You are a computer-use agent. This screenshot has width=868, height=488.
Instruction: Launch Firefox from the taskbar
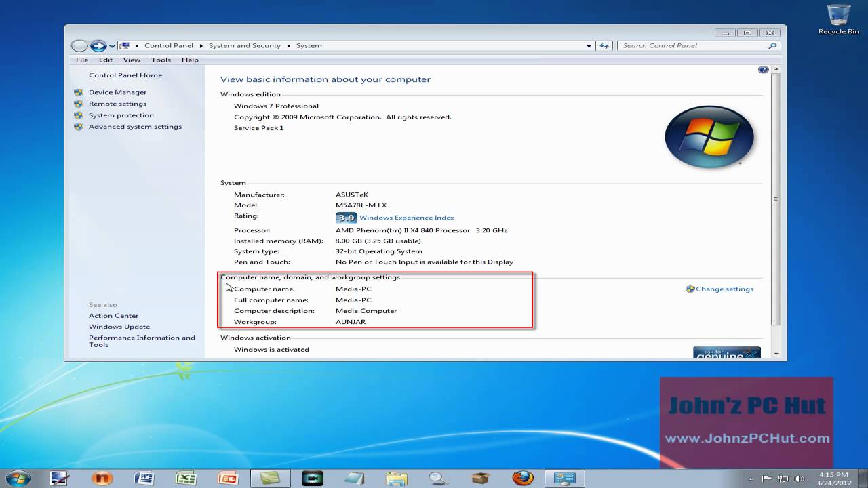point(523,478)
